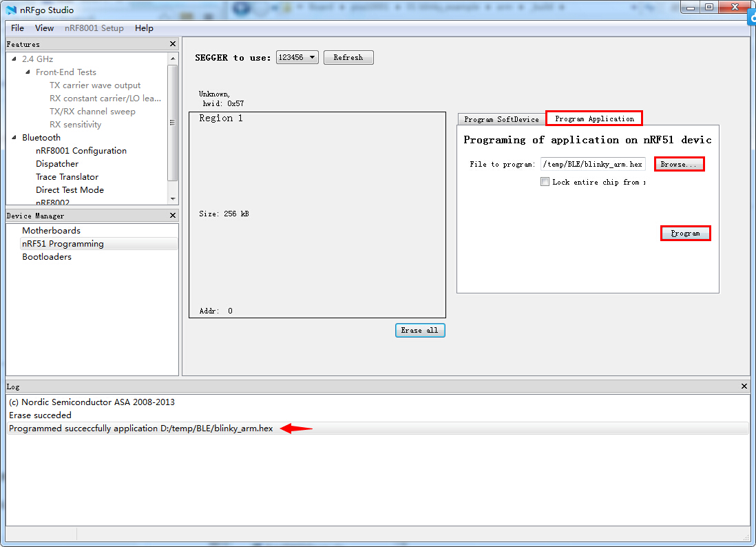Click the 'hwid: 0x57' label
Viewport: 756px width, 547px height.
(223, 103)
